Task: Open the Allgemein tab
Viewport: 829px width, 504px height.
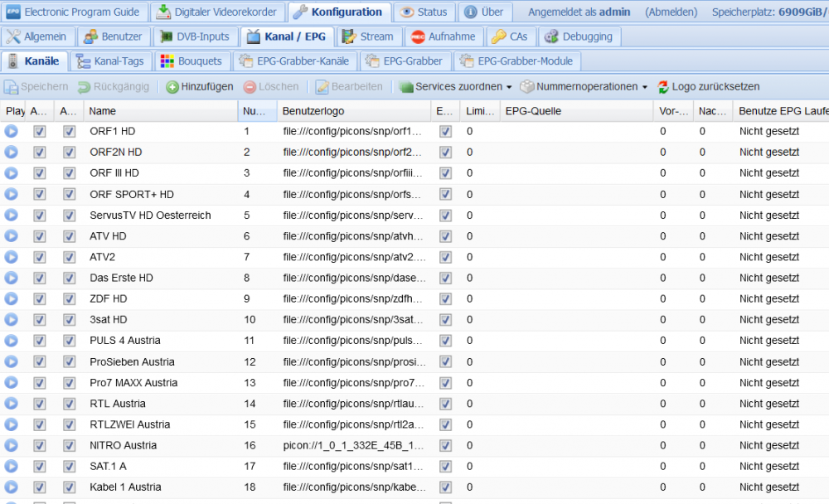Action: [x=37, y=36]
